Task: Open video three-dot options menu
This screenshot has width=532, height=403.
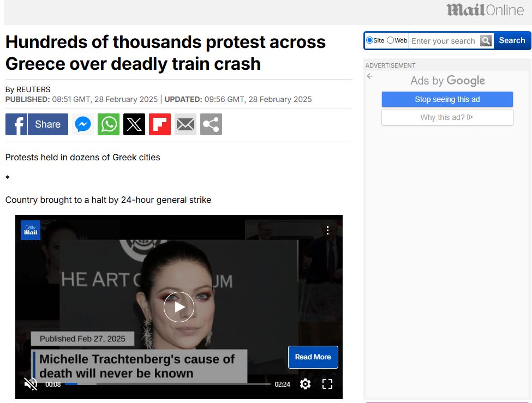Action: pos(327,230)
